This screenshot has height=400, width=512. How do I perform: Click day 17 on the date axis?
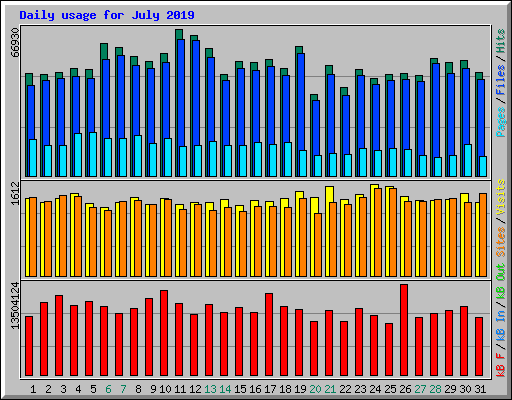coord(270,389)
